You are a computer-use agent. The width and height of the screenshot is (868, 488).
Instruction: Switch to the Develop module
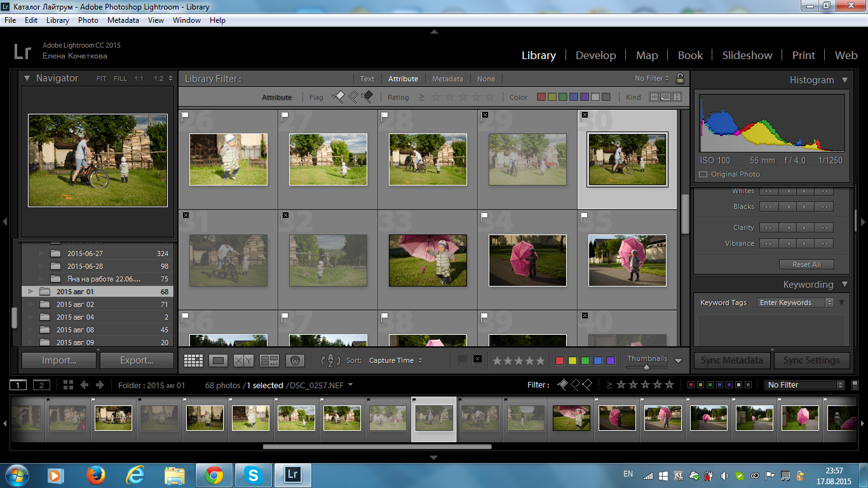[595, 55]
